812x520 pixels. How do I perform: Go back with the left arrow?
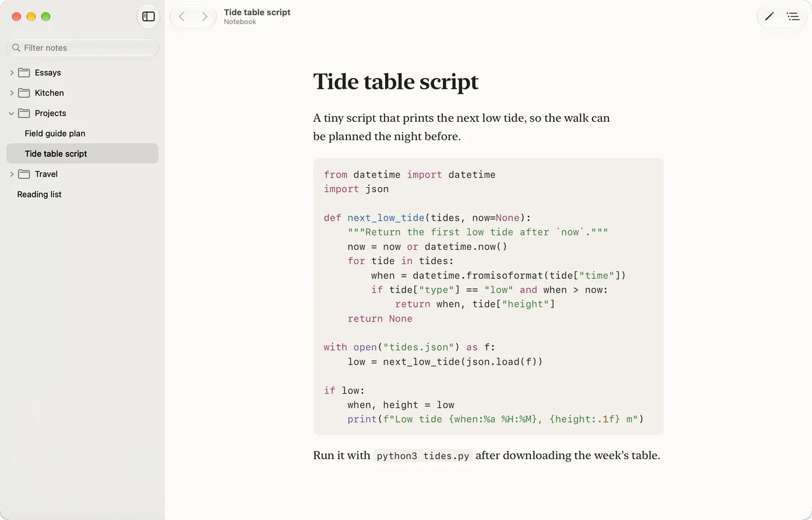coord(182,16)
